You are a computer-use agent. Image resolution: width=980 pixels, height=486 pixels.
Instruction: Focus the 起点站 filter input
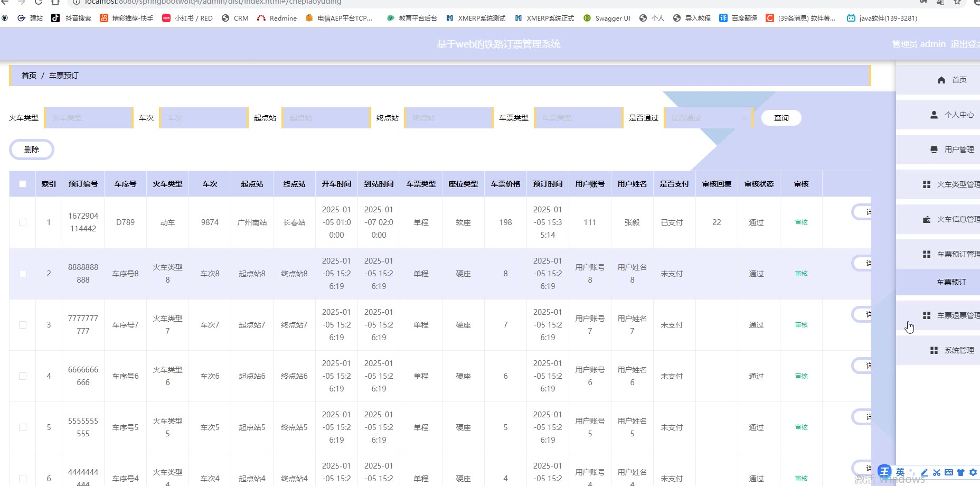[x=326, y=118]
